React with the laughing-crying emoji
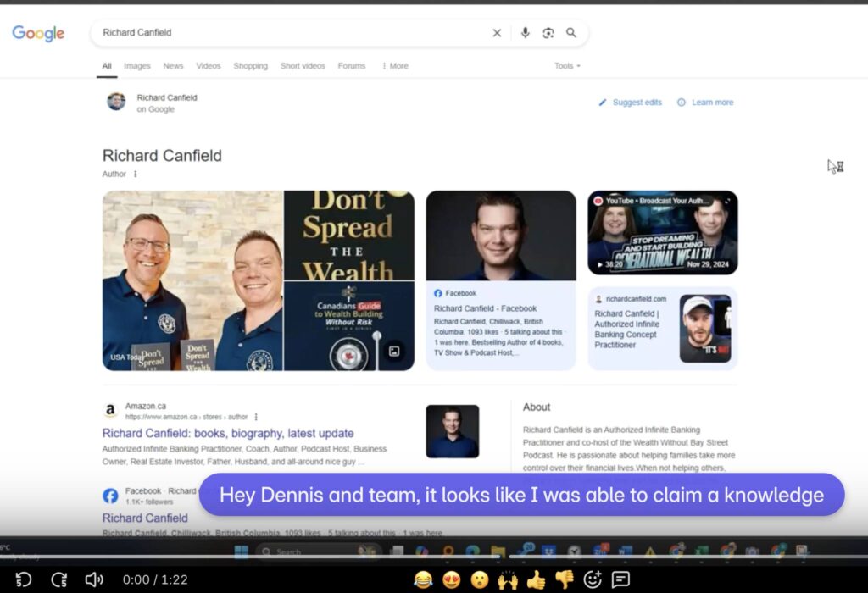Image resolution: width=868 pixels, height=593 pixels. pos(423,579)
